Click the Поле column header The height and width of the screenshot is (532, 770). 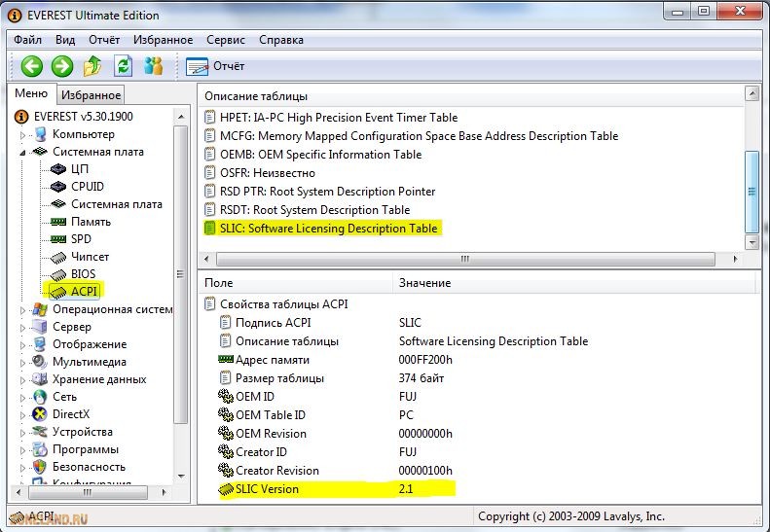(296, 283)
